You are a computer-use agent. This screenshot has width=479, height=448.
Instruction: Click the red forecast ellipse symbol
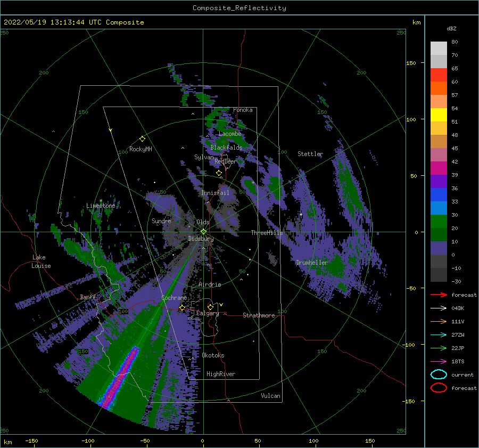439,388
